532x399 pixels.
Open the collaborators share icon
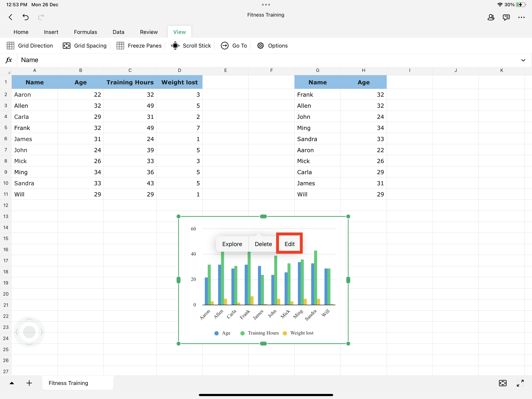pyautogui.click(x=491, y=17)
